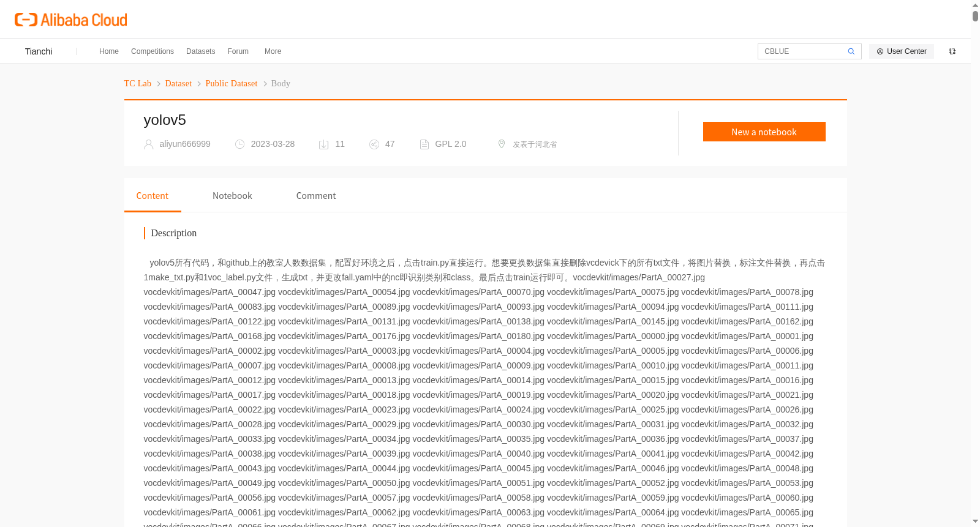The image size is (980, 527).
Task: Click the vertical scrollbar thumb
Action: 975,16
